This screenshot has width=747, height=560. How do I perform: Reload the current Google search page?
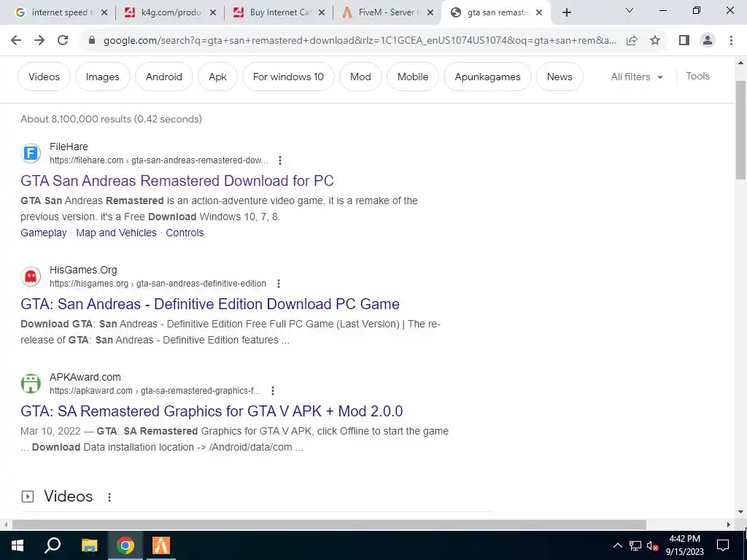tap(63, 41)
